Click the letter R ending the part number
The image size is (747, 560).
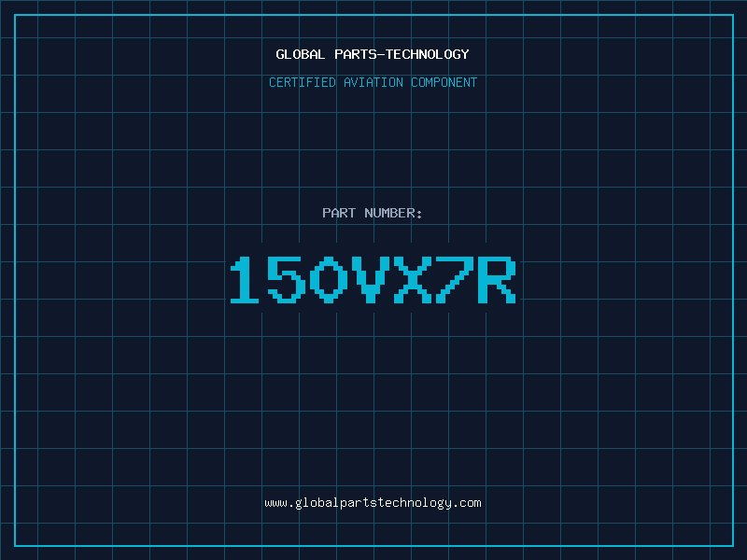tap(497, 280)
